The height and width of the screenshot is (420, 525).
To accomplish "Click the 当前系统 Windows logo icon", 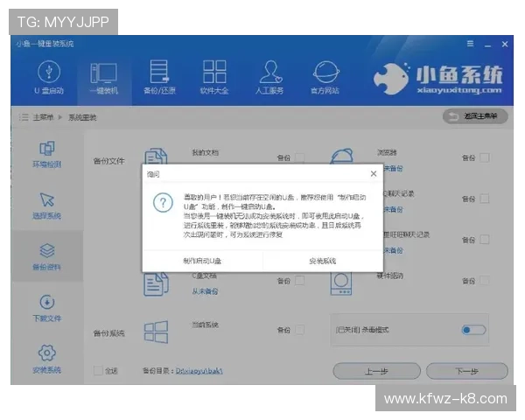I will coord(156,332).
